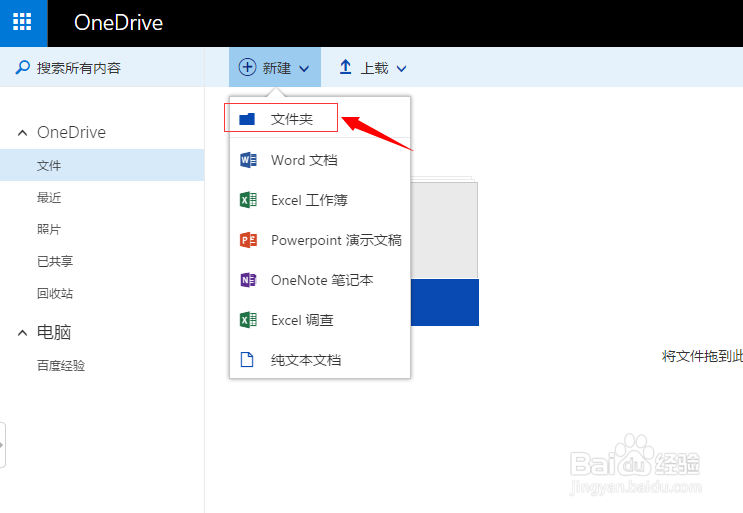Collapse the OneDrive section in sidebar

point(22,133)
